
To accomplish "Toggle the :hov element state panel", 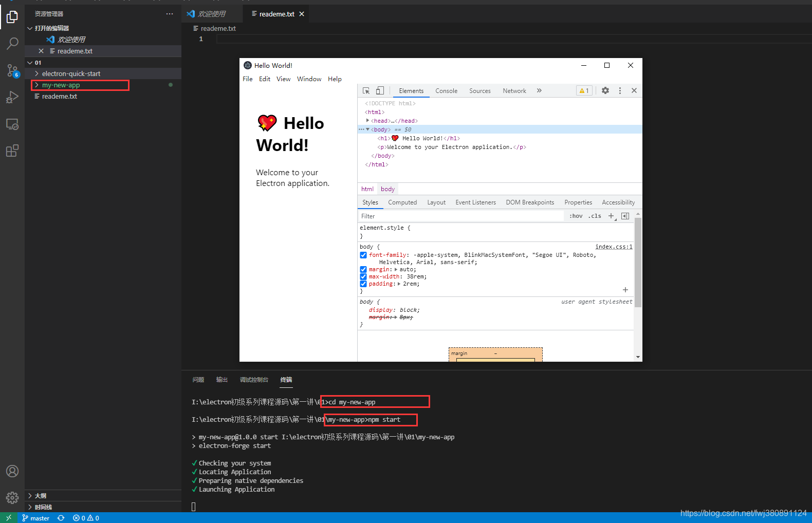I will point(576,216).
